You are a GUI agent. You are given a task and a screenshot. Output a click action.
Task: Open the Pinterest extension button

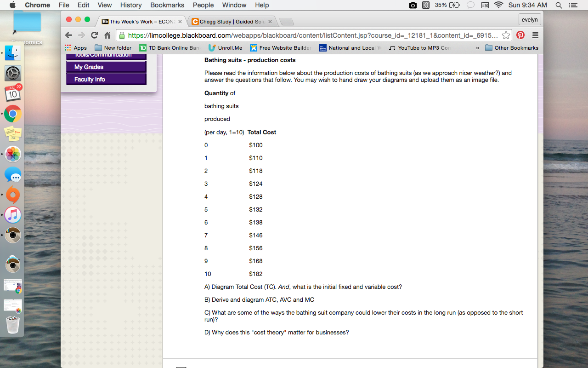tap(520, 35)
